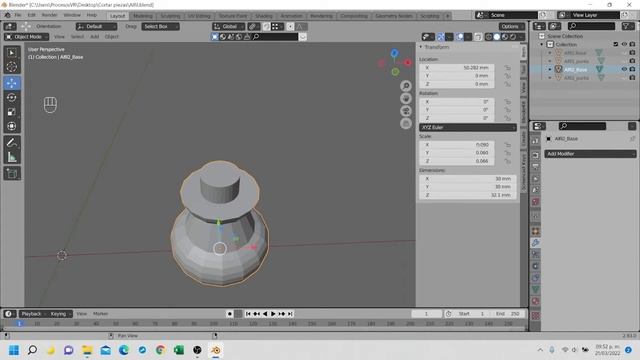This screenshot has height=360, width=640.
Task: Toggle Collection exclude checkbox in outliner
Action: pos(616,44)
